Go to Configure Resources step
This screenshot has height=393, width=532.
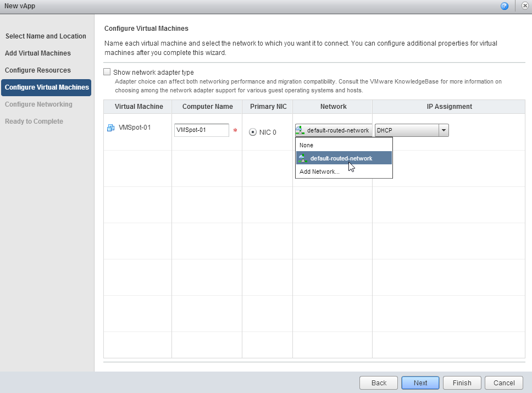38,70
